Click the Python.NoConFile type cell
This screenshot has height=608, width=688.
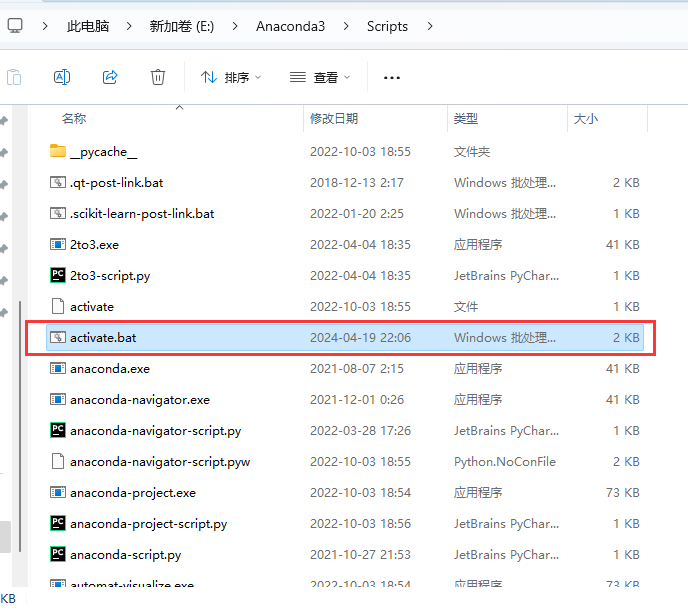click(x=505, y=461)
